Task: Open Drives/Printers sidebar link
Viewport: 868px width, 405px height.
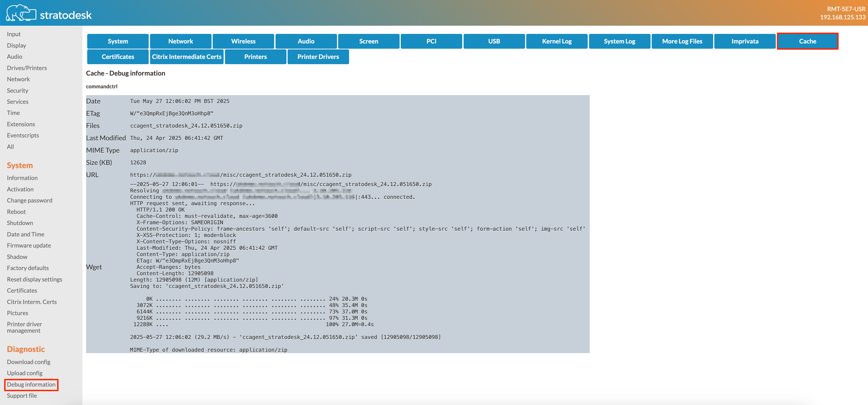Action: coord(27,68)
